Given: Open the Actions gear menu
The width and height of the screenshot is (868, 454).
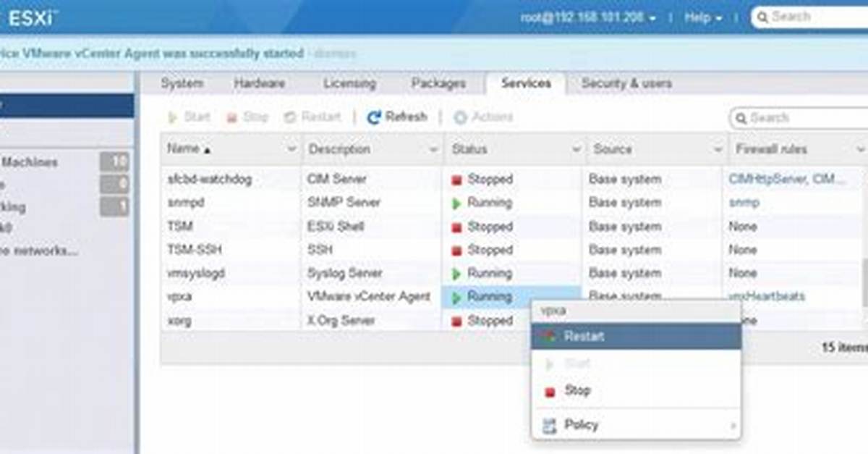Looking at the screenshot, I should click(483, 117).
